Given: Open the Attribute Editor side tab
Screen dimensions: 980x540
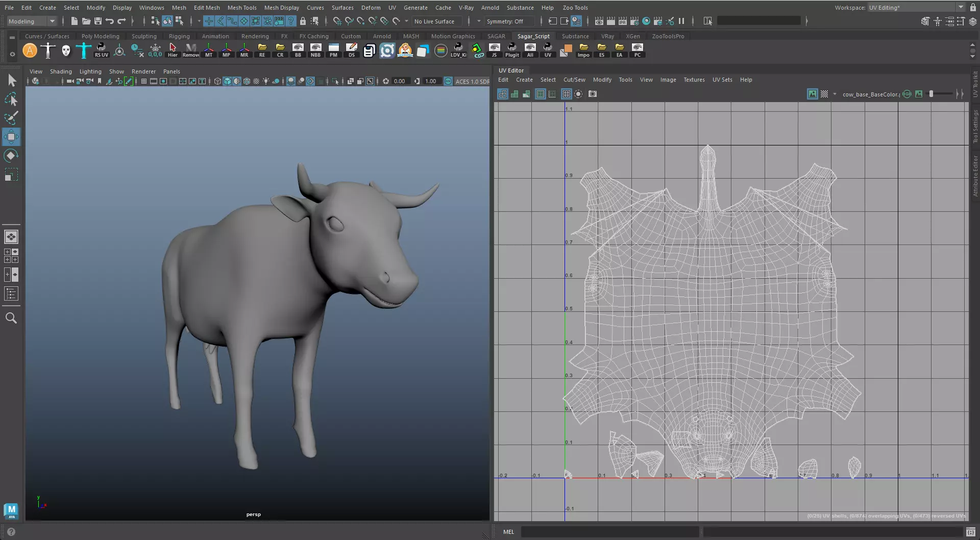Looking at the screenshot, I should (x=975, y=176).
